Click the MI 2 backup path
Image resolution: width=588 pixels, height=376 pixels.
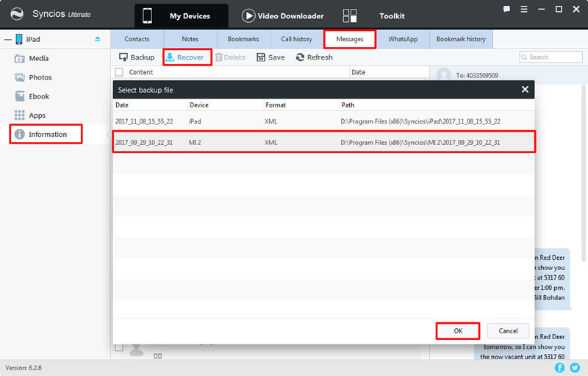[x=420, y=142]
